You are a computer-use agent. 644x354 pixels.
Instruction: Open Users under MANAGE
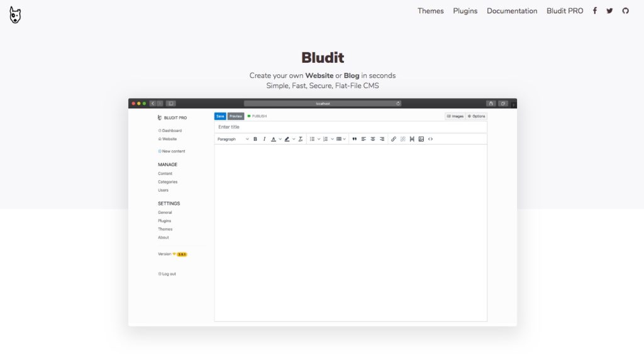coord(163,190)
